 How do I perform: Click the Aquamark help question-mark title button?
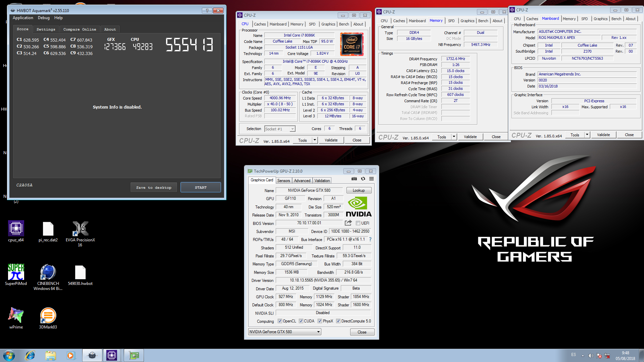click(x=207, y=10)
